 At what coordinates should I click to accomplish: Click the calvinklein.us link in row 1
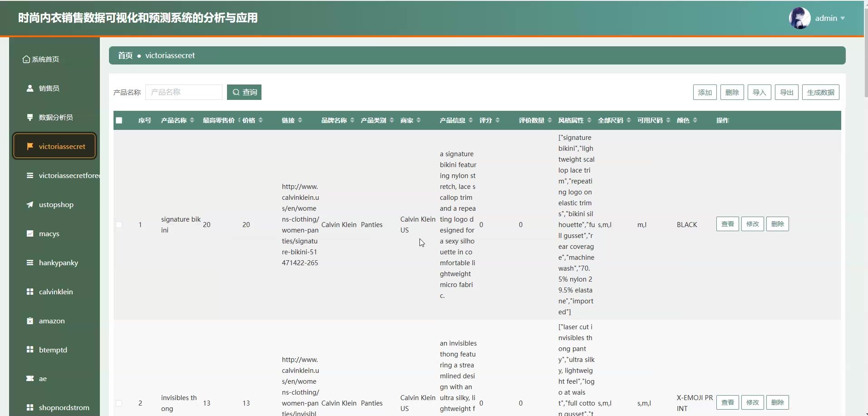tap(300, 225)
